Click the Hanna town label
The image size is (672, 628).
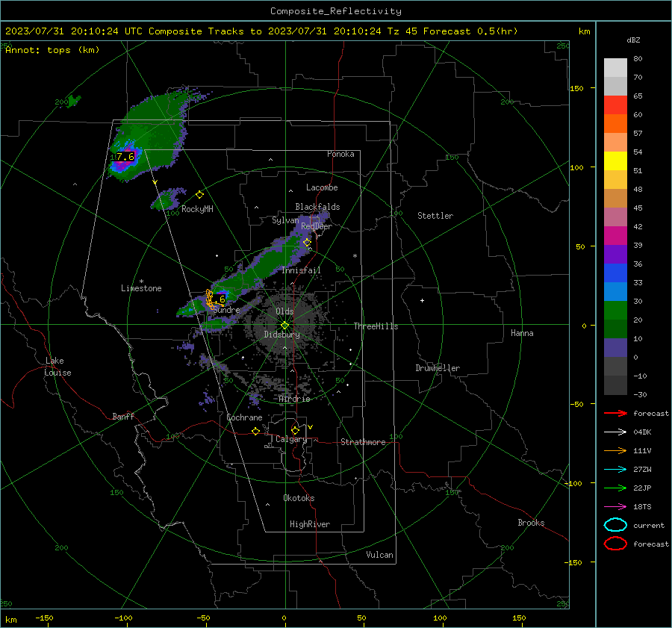(522, 333)
